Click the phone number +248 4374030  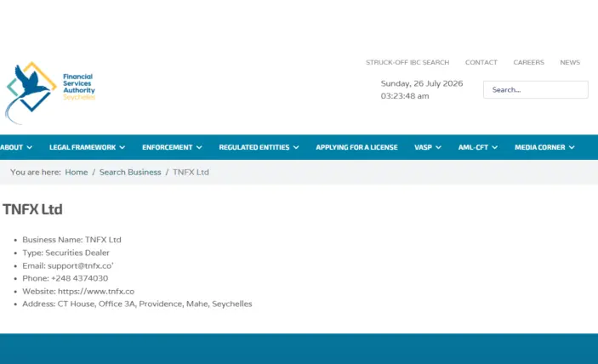click(x=79, y=278)
